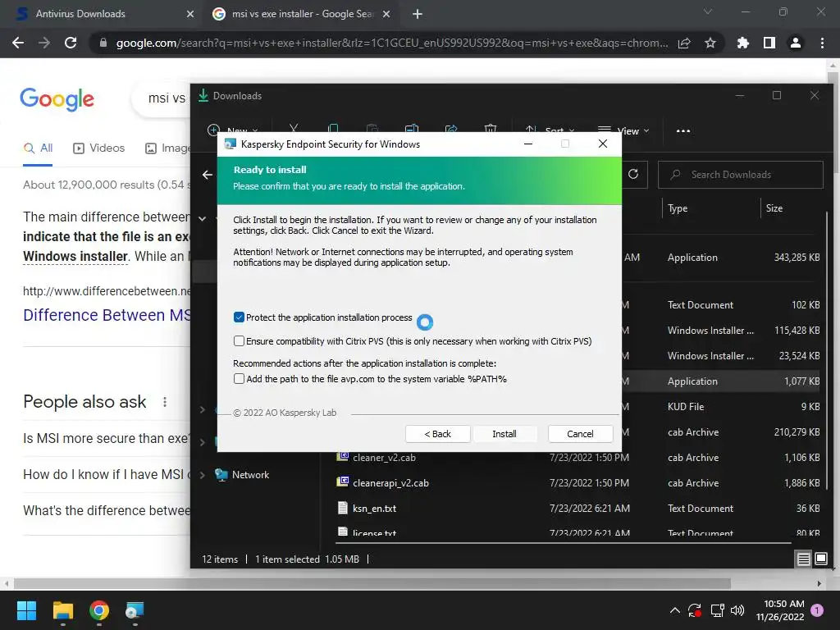The height and width of the screenshot is (630, 840).
Task: Select the cleanerapi_v2.cab file
Action: pos(390,482)
